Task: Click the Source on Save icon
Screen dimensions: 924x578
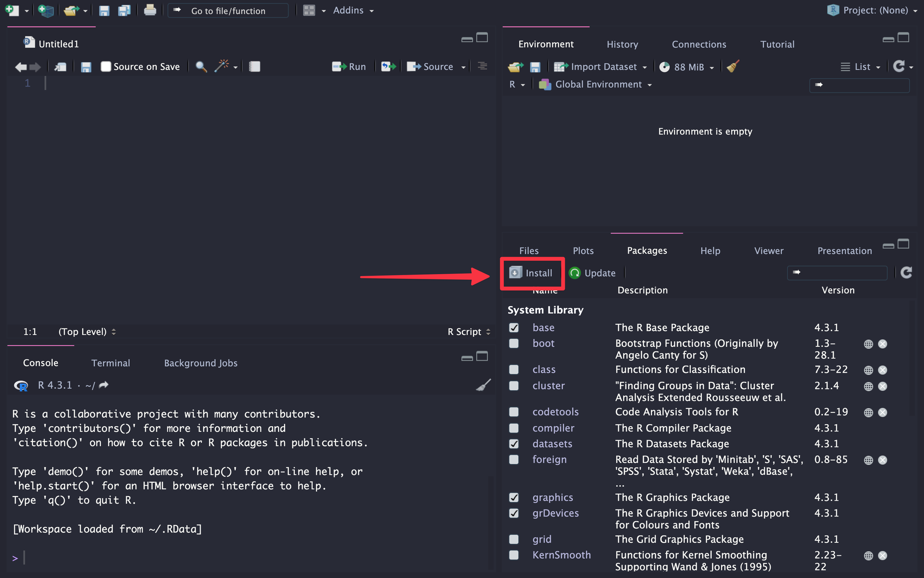Action: tap(106, 66)
